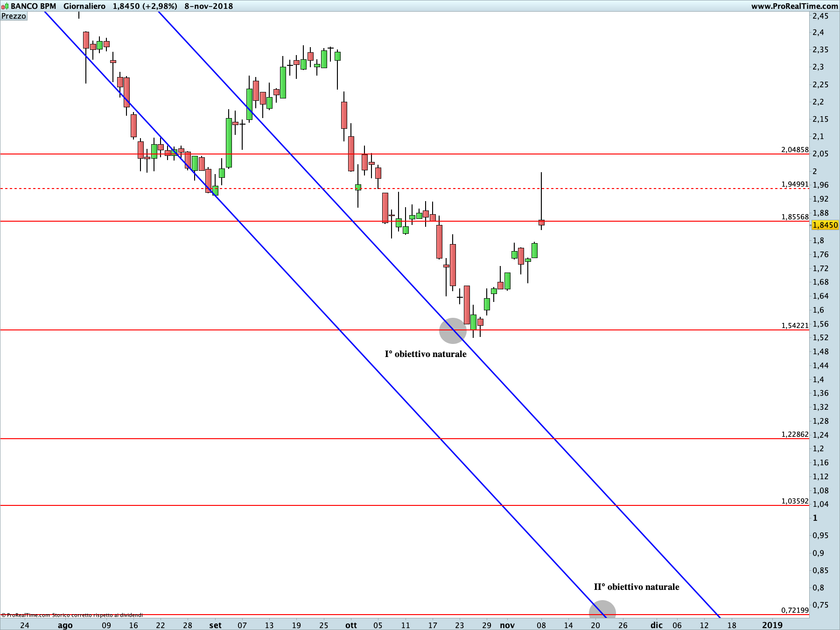Click the Prezzo panel label

[x=14, y=16]
